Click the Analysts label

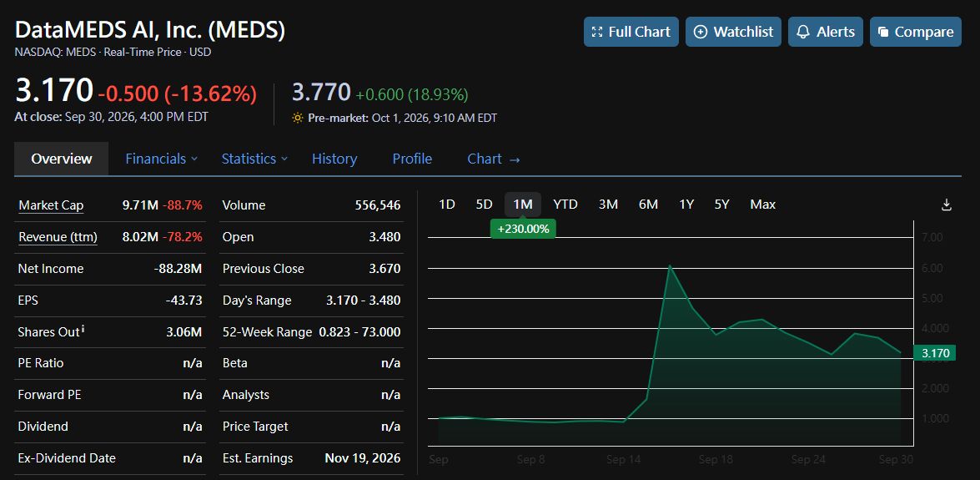245,395
